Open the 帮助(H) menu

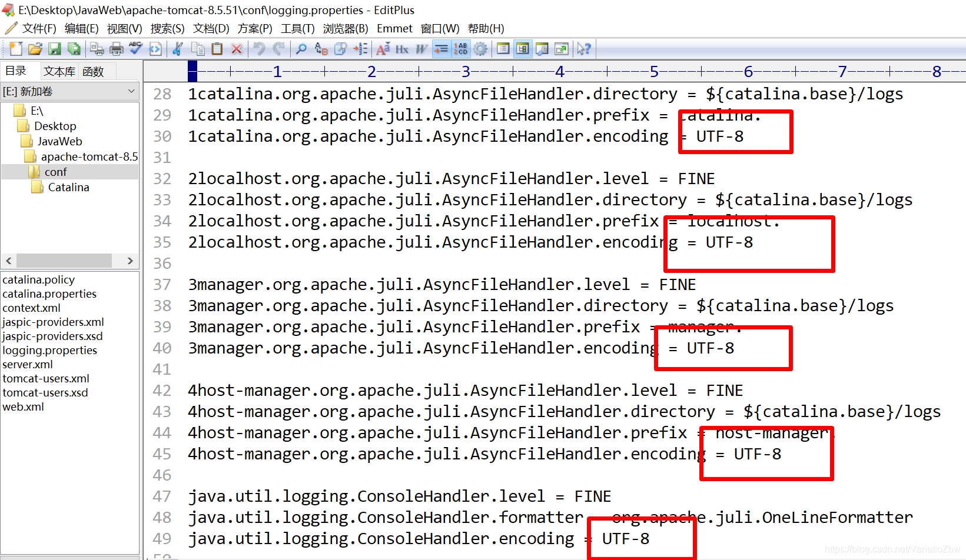(x=486, y=28)
